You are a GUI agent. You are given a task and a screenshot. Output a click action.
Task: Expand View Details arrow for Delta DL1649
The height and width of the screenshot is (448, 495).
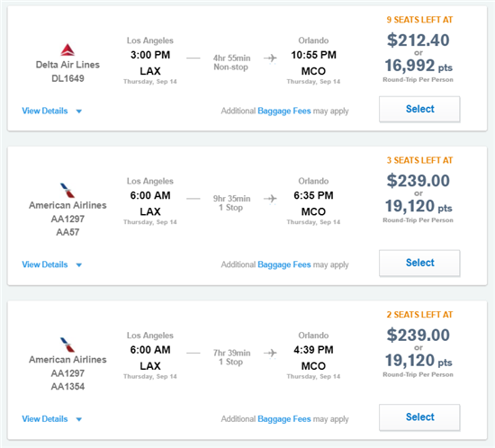click(79, 111)
